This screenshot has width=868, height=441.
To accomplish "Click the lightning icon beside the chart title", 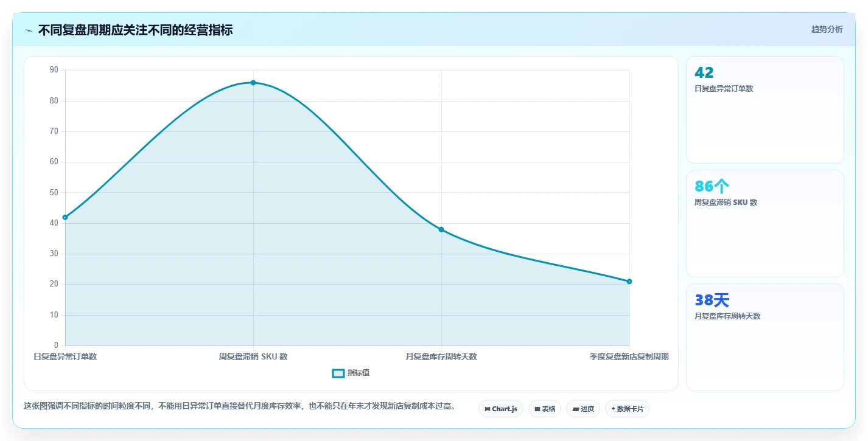I will click(x=29, y=30).
